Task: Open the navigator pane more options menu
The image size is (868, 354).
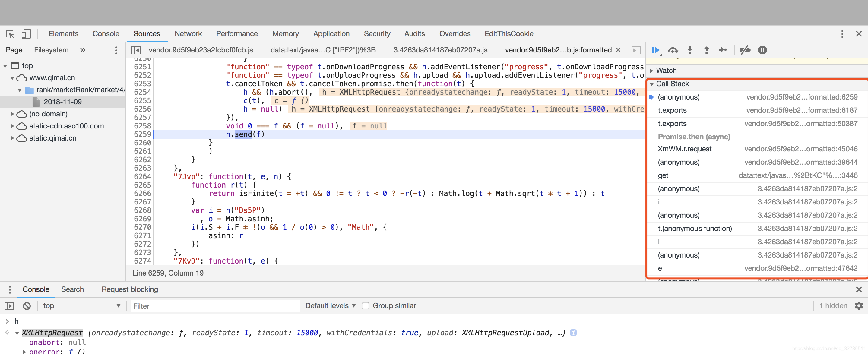Action: 116,50
